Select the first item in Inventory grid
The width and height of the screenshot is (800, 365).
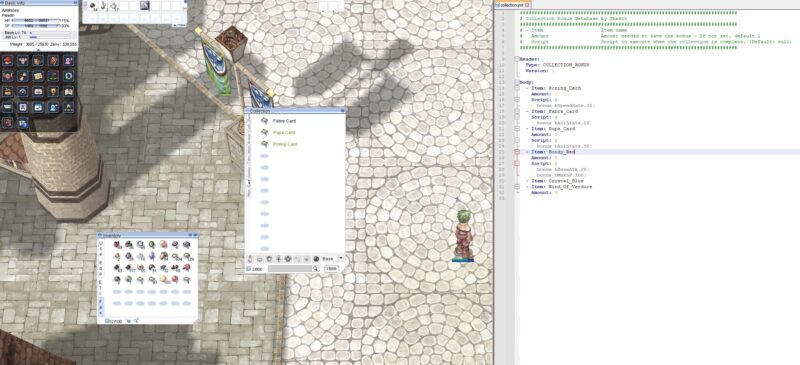pyautogui.click(x=117, y=244)
